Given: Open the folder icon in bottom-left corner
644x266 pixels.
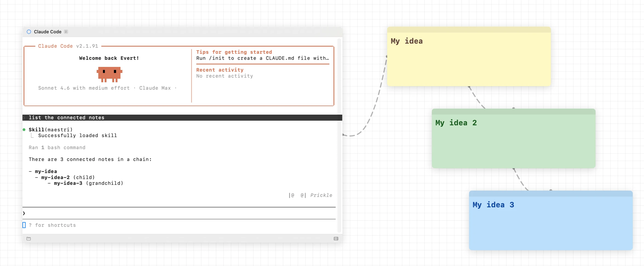Looking at the screenshot, I should pos(28,239).
